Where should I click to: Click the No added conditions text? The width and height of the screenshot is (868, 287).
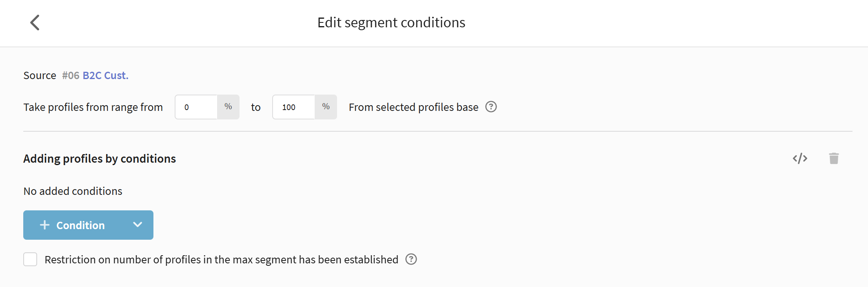pyautogui.click(x=73, y=191)
